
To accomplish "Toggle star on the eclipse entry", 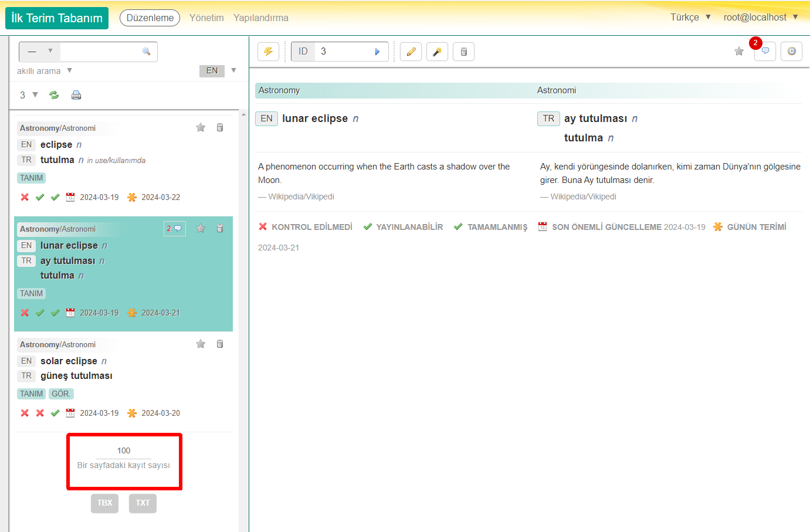I will point(201,128).
